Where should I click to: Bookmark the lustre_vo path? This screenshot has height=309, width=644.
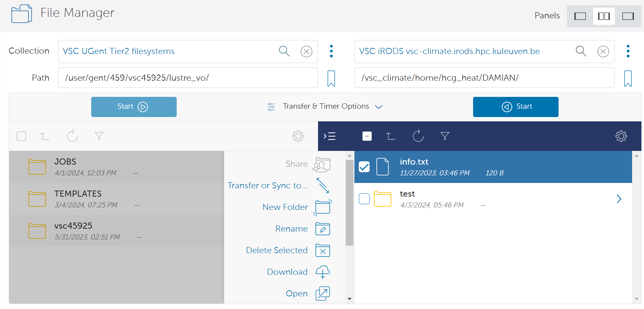tap(331, 79)
